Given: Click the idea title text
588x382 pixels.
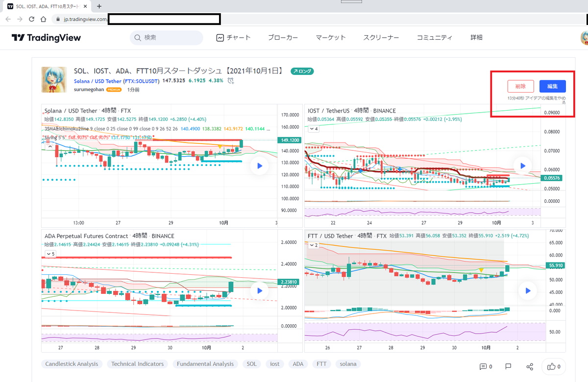Looking at the screenshot, I should (179, 71).
